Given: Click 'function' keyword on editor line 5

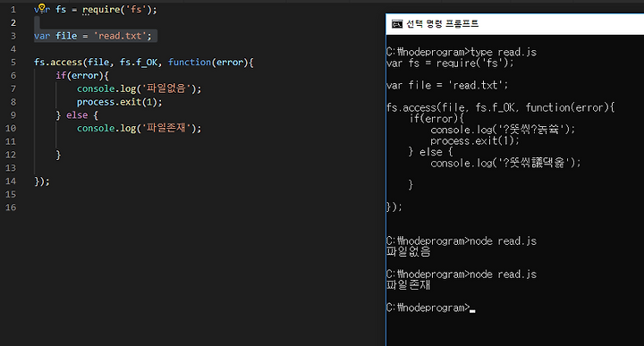Looking at the screenshot, I should [190, 63].
